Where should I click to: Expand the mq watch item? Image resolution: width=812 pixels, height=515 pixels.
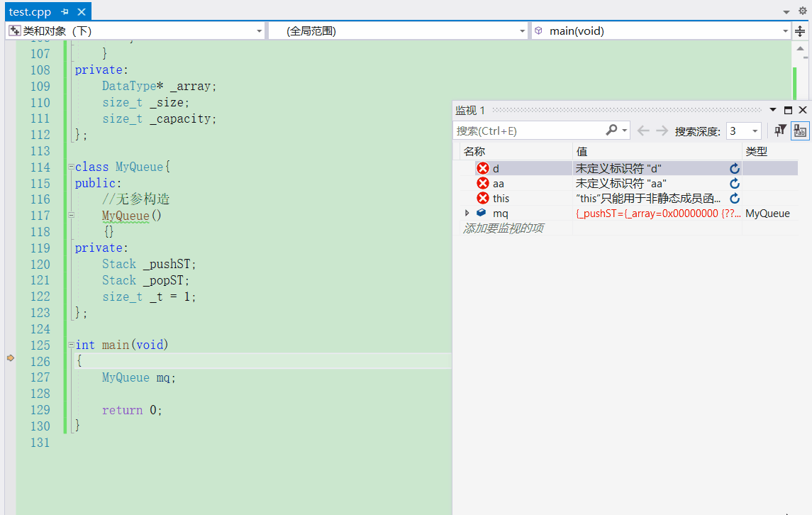(467, 213)
